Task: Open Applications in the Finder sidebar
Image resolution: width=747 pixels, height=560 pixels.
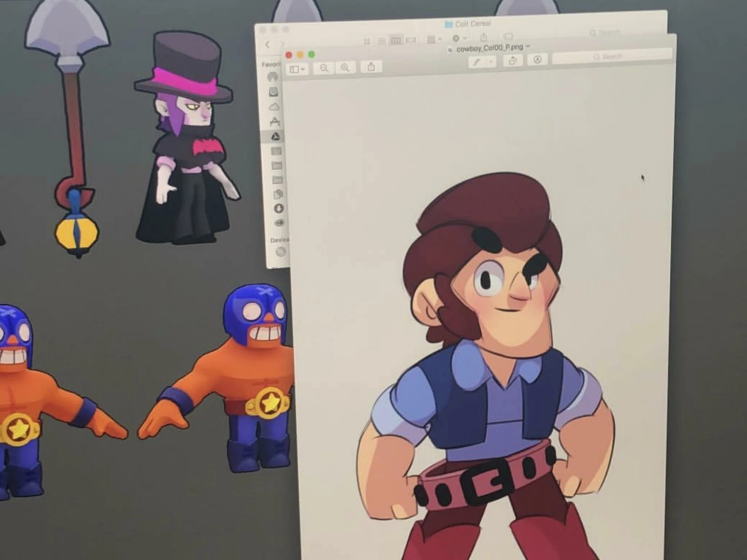Action: coord(275,121)
